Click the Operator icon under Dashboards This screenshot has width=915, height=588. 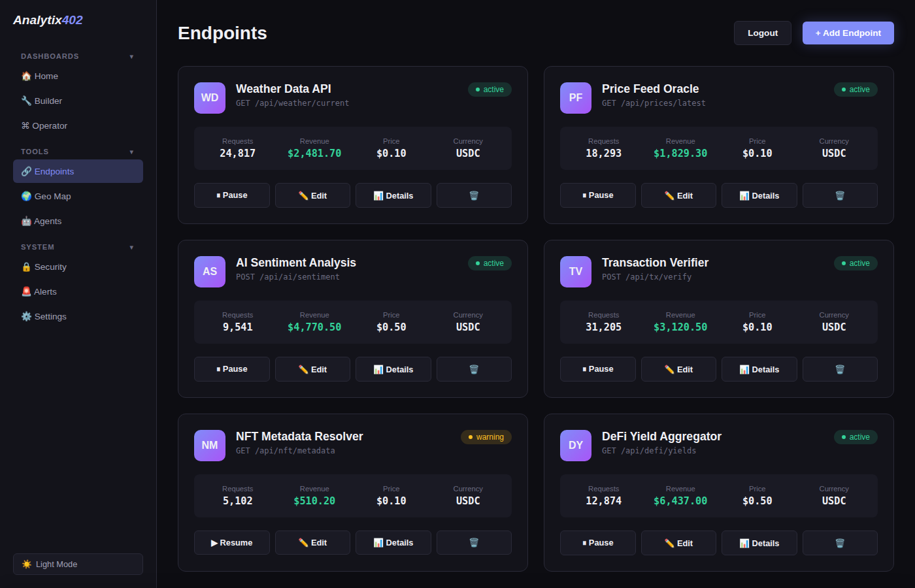[x=26, y=125]
